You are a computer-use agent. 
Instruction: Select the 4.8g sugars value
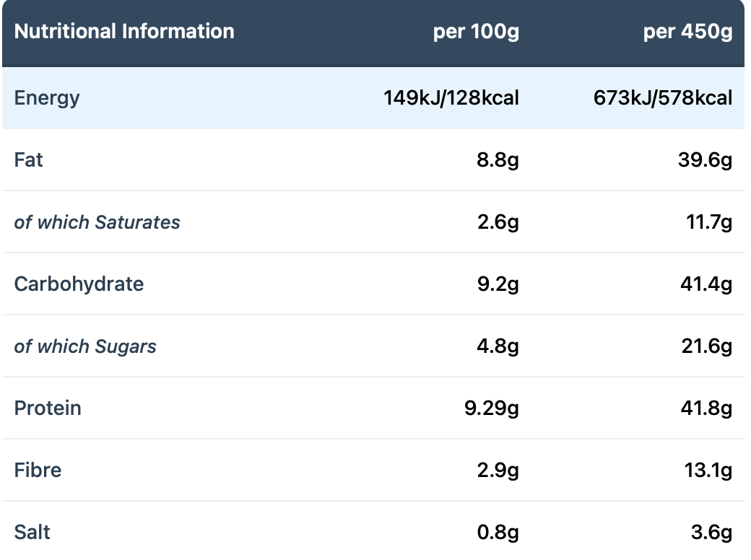click(498, 346)
